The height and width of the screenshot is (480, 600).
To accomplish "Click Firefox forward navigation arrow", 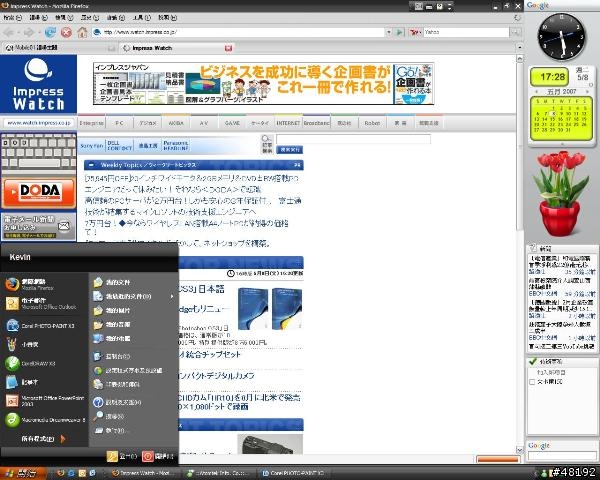I will [29, 33].
